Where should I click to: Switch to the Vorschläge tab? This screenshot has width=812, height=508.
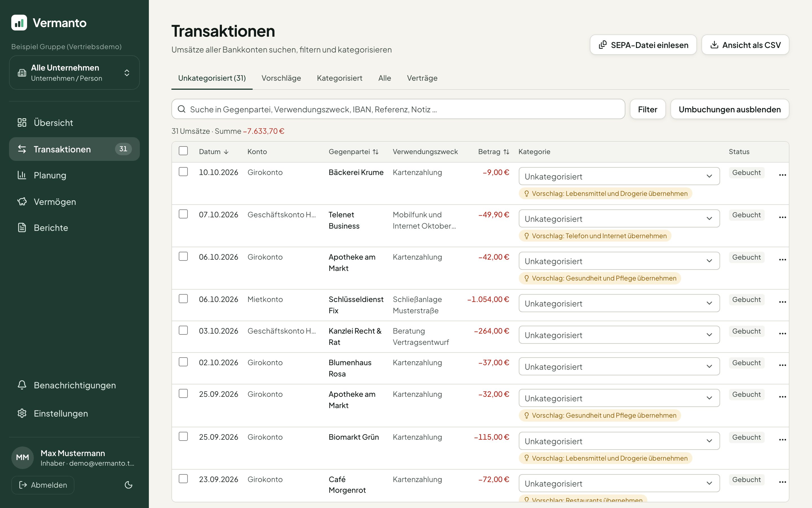(x=281, y=78)
